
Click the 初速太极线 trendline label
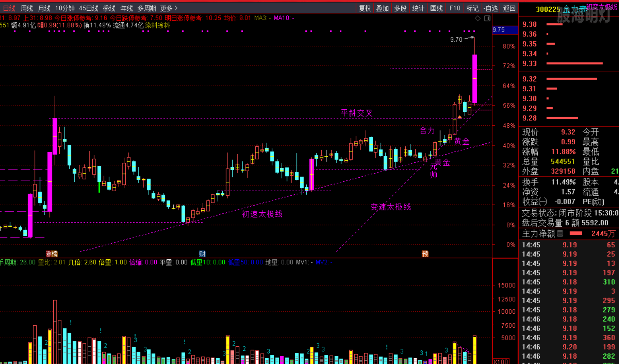click(x=262, y=214)
